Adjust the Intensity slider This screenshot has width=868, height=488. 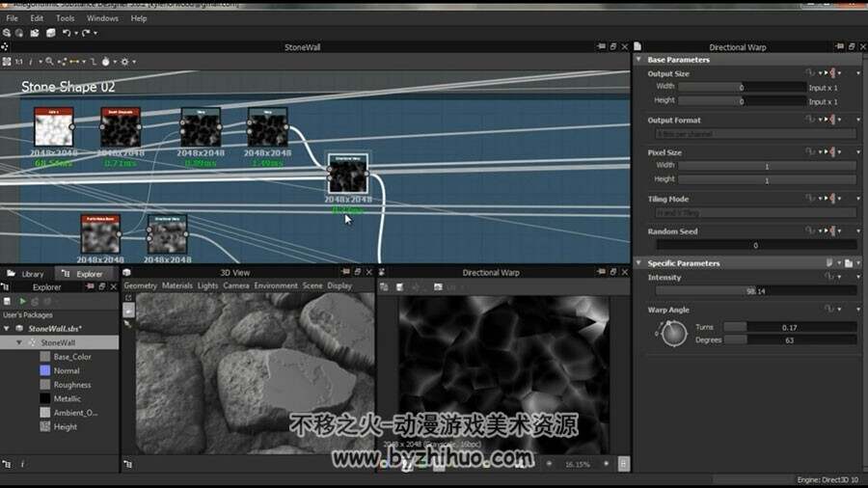point(755,291)
